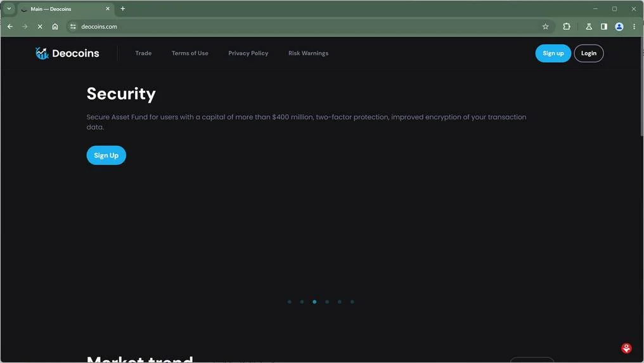Click Sign Up under Security section

[x=106, y=155]
